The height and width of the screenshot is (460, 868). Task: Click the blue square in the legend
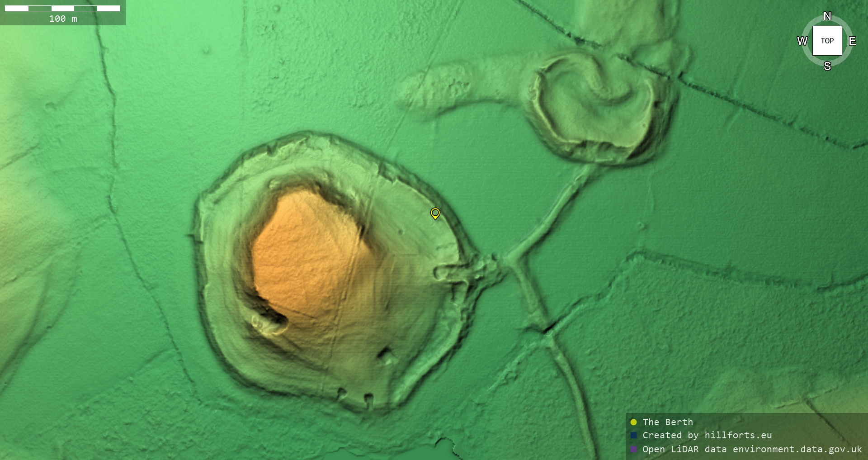pyautogui.click(x=633, y=435)
